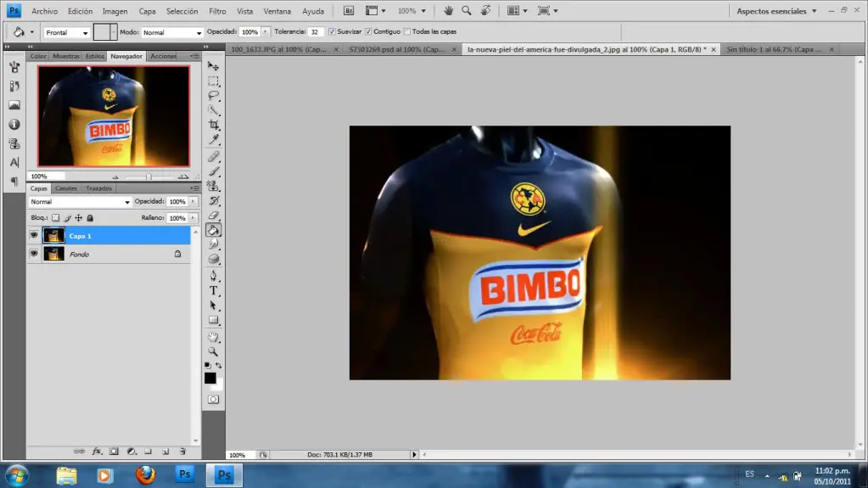
Task: Click the Tolerancia input field
Action: coord(316,32)
